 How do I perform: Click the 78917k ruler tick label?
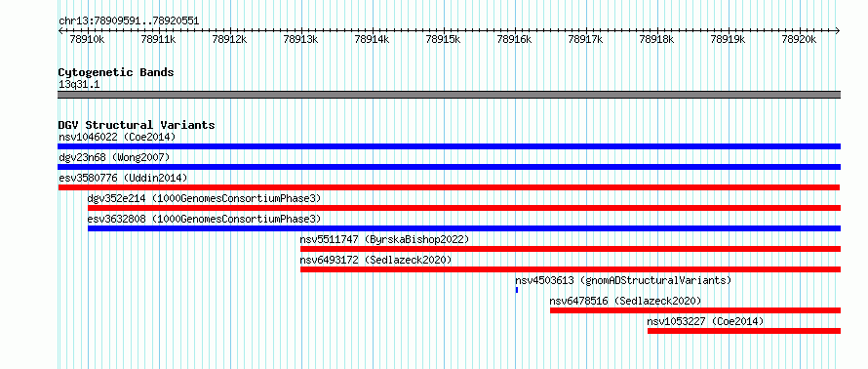[x=586, y=39]
